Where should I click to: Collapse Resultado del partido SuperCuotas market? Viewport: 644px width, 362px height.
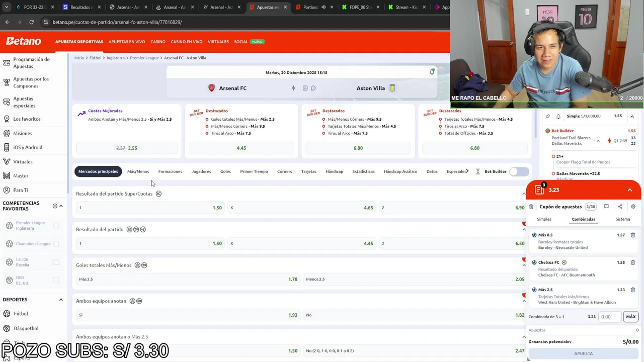(524, 194)
